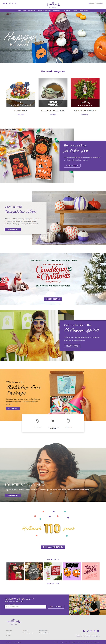Screen dimensions: 106x644
Task: Expand the Exclusive Collections navigation menu
Action: click(x=44, y=11)
